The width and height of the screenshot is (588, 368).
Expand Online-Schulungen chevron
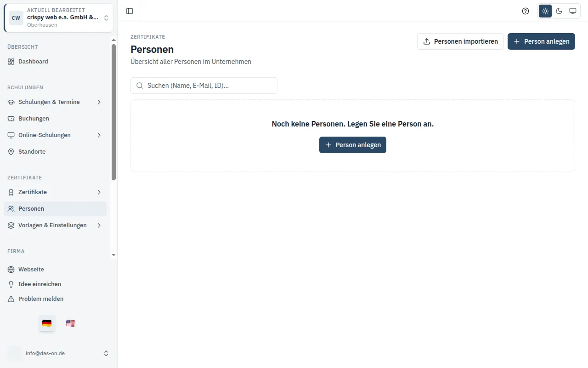[99, 135]
